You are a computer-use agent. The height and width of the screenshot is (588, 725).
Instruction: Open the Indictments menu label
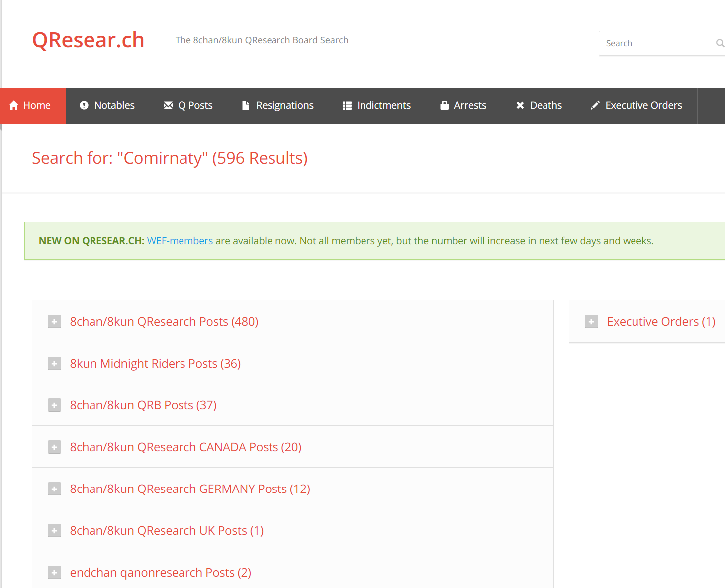pos(384,105)
